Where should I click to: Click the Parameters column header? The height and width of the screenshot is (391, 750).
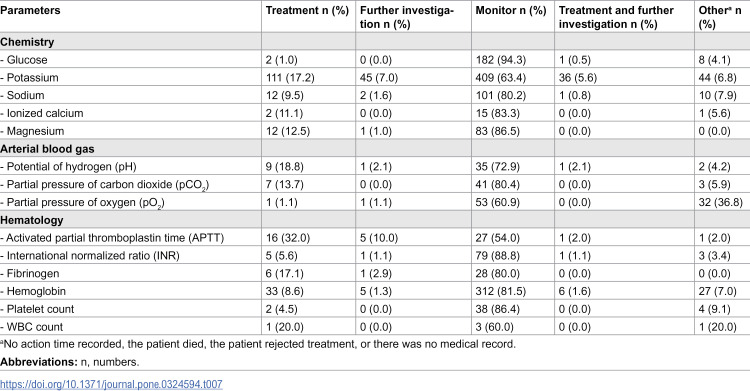(30, 10)
